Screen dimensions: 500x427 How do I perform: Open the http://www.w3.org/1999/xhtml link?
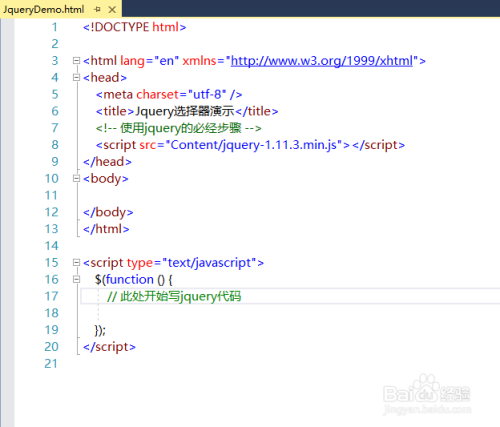pos(322,61)
